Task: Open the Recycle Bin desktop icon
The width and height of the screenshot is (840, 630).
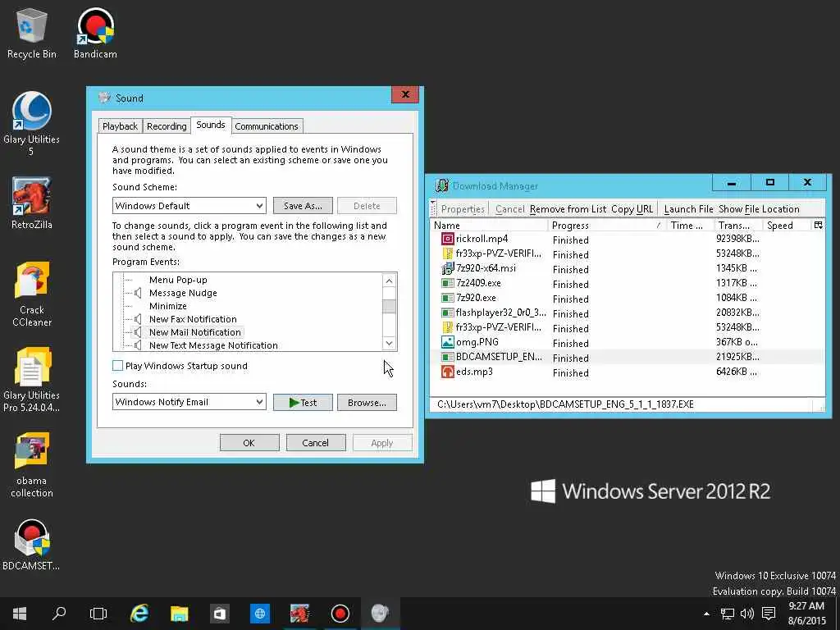Action: (x=32, y=33)
